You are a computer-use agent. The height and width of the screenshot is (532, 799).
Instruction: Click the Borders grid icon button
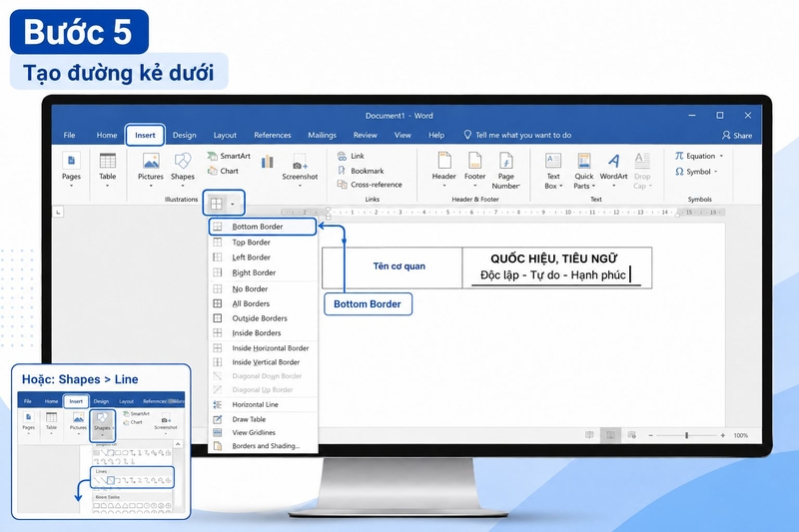[x=217, y=204]
